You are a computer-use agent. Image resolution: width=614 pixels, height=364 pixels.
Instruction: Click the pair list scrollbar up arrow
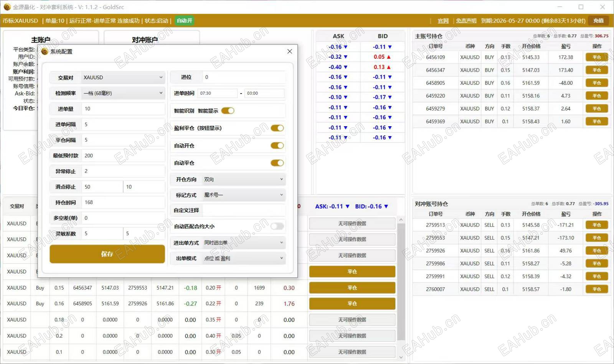(401, 220)
